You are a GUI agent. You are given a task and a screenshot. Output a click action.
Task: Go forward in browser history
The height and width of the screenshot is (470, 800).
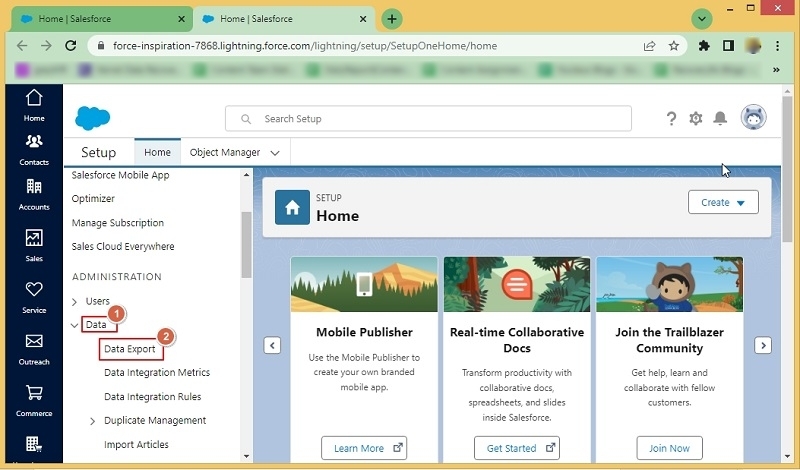click(x=46, y=46)
